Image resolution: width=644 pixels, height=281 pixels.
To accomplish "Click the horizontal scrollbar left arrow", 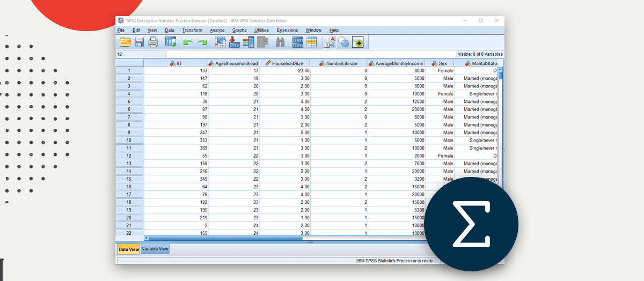I will tap(147, 238).
